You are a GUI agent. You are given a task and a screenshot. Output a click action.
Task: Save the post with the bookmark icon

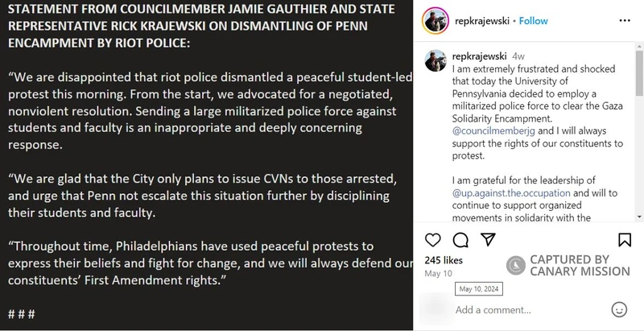(x=625, y=240)
